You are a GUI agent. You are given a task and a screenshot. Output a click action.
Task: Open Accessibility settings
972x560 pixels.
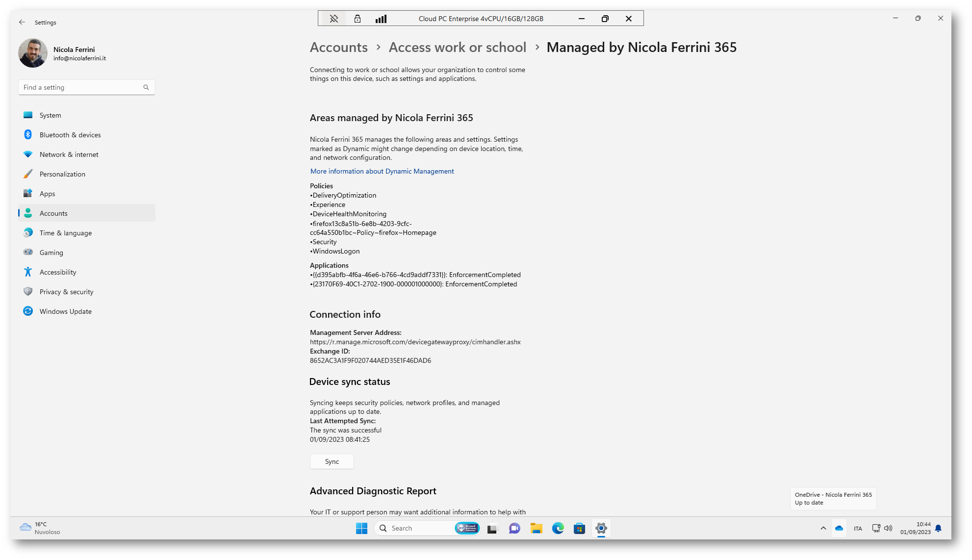pos(87,272)
